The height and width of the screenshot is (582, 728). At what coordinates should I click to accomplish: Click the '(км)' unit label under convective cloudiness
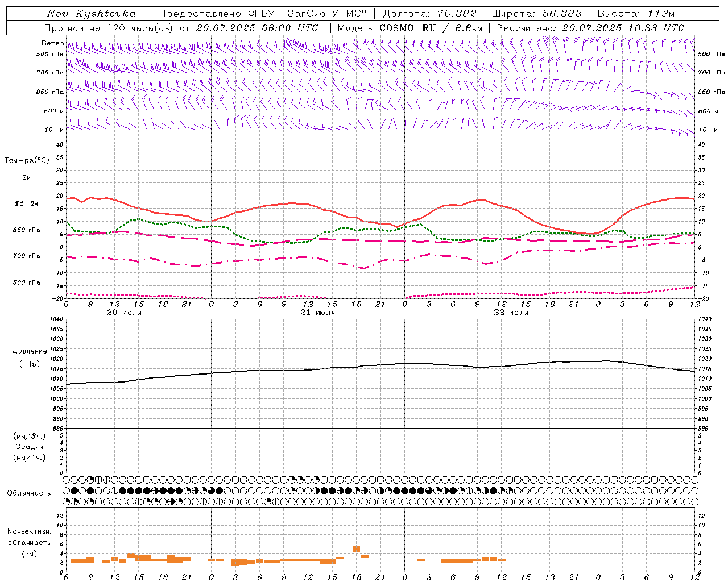(30, 554)
